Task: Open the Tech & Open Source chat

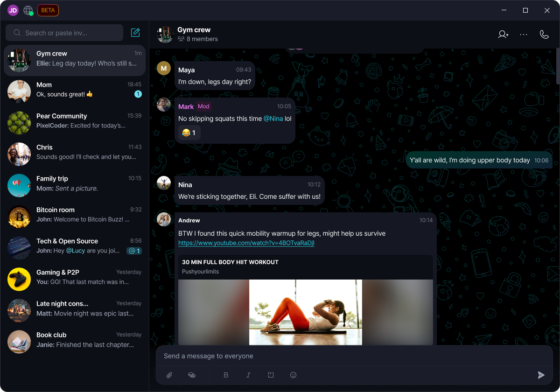Action: [x=75, y=248]
